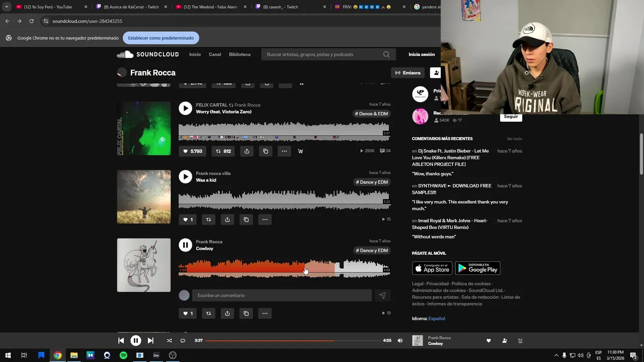The width and height of the screenshot is (644, 362).
Task: Like the Worry track with 5.793 likes
Action: coord(193,151)
